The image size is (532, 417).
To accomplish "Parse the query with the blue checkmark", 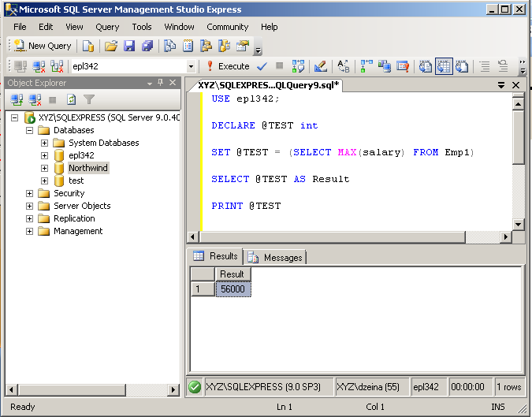I will tap(262, 66).
